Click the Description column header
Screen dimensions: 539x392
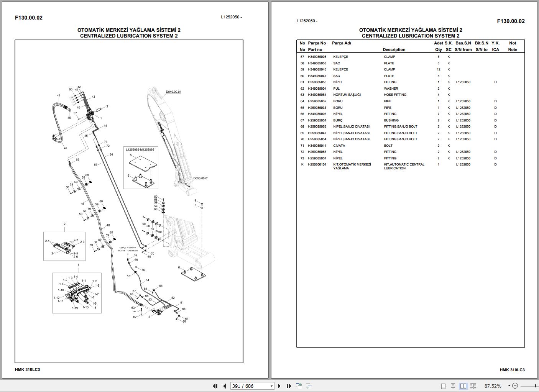(x=394, y=49)
